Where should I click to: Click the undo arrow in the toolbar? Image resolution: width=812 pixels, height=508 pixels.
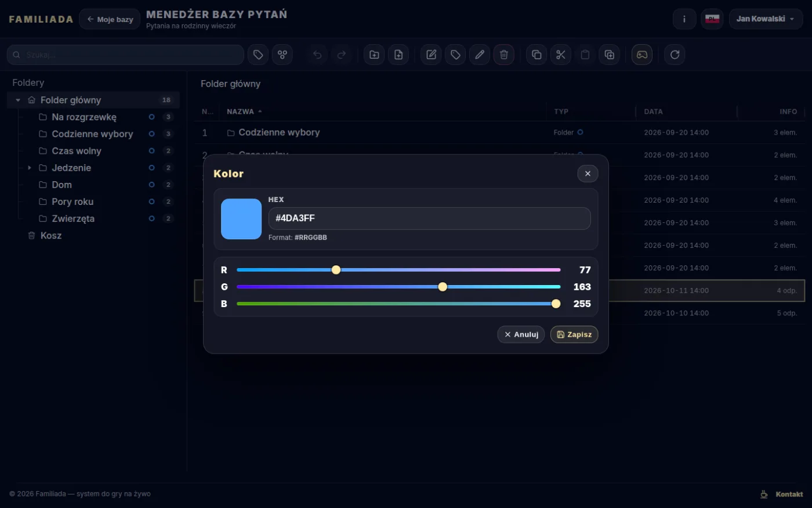pos(317,55)
